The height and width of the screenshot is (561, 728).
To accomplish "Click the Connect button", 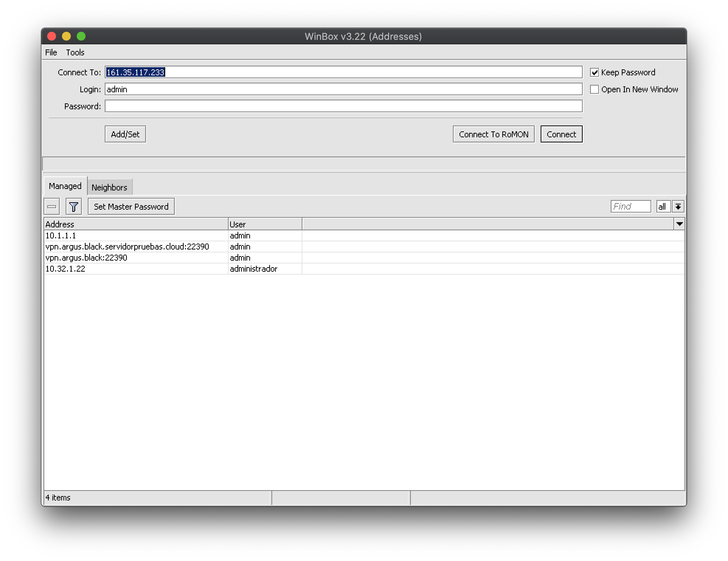I will click(x=561, y=134).
